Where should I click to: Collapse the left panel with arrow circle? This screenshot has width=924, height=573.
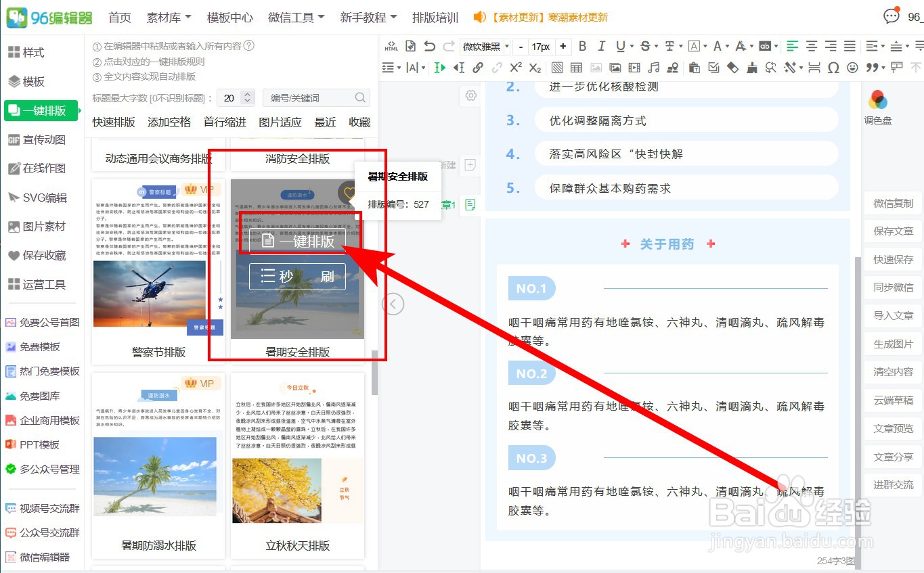point(393,304)
